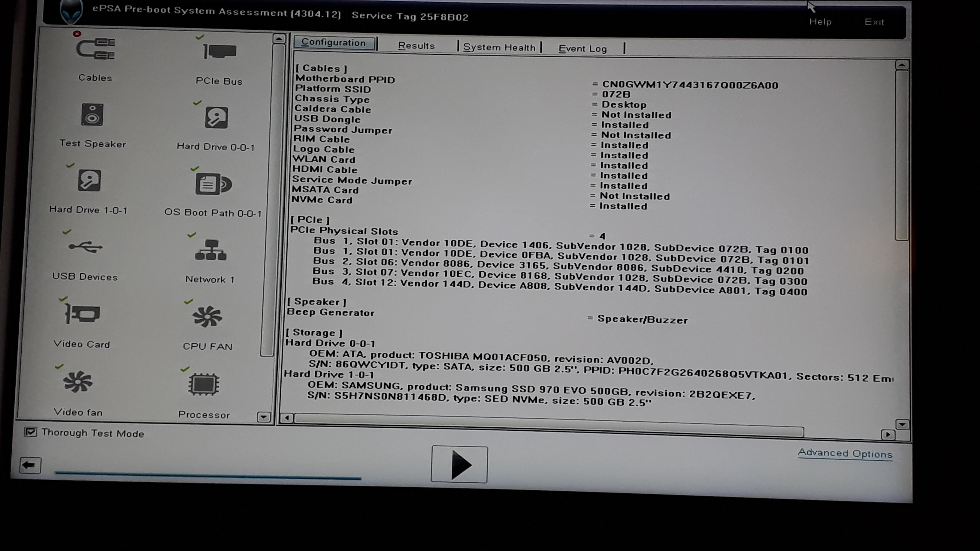Click the device list scroll-up arrow

pos(279,39)
